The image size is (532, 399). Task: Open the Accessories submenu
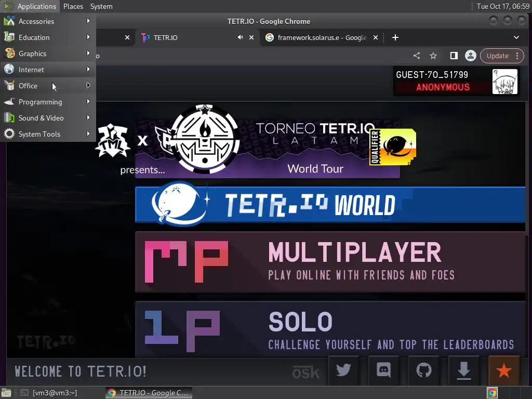point(47,21)
